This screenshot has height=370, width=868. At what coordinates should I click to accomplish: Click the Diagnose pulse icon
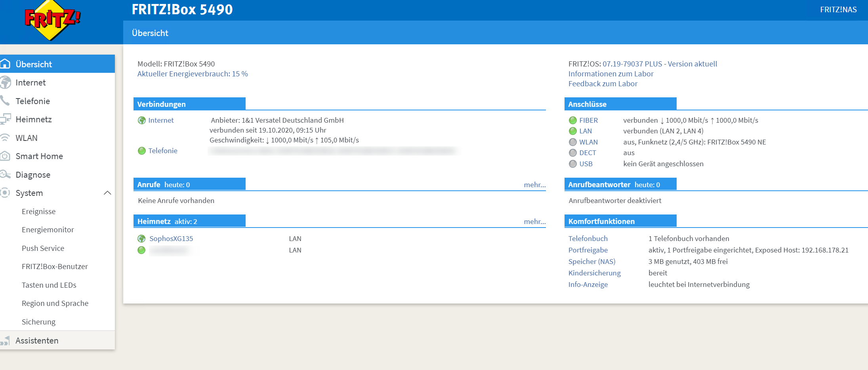point(5,175)
